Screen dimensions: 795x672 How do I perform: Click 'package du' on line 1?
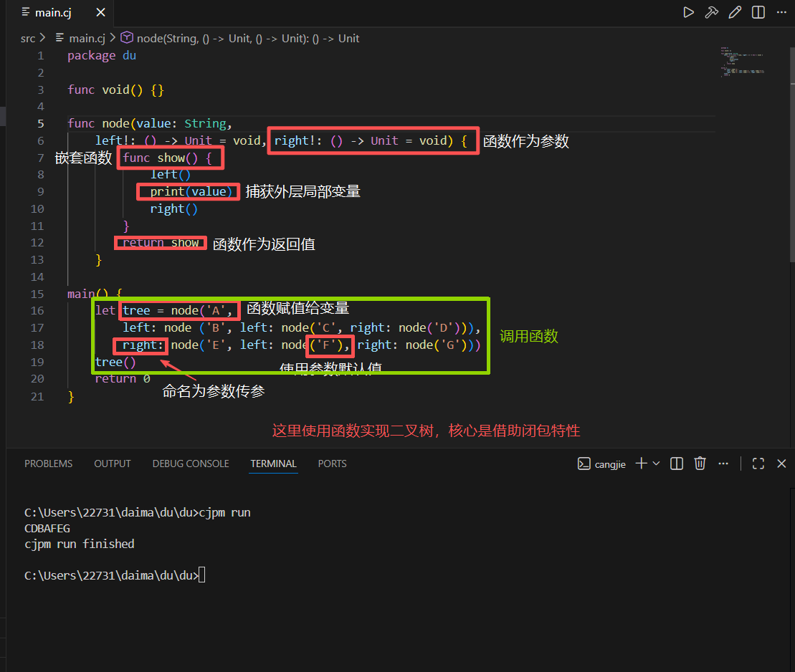102,56
